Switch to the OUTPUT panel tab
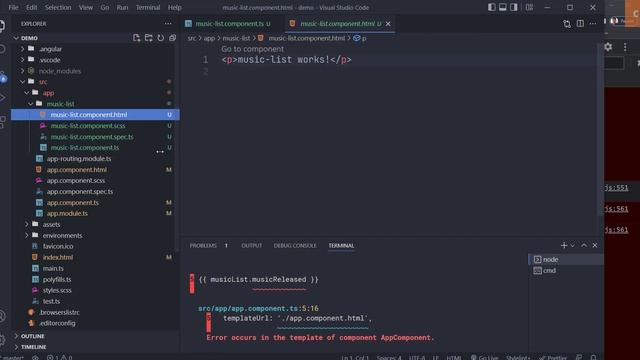The image size is (640, 360). (251, 246)
